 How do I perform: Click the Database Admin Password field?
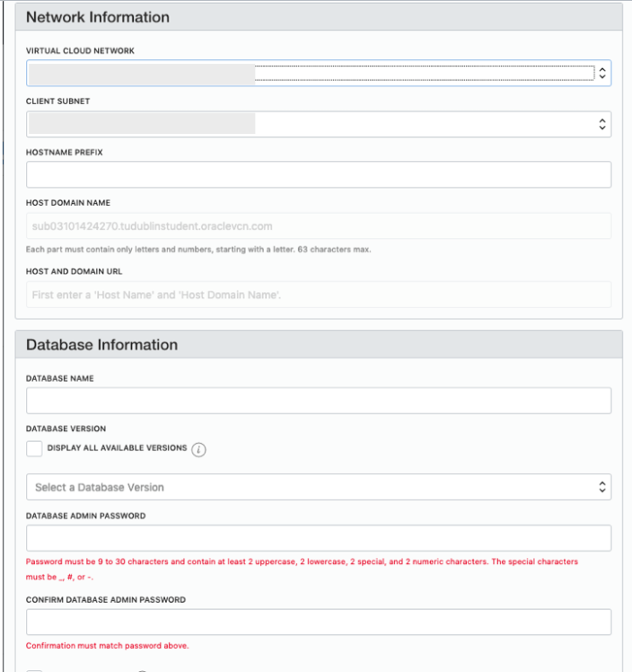pos(319,538)
